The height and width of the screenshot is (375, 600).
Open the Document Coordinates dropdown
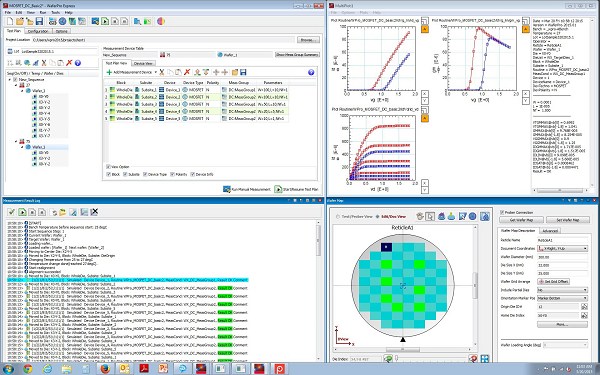562,249
